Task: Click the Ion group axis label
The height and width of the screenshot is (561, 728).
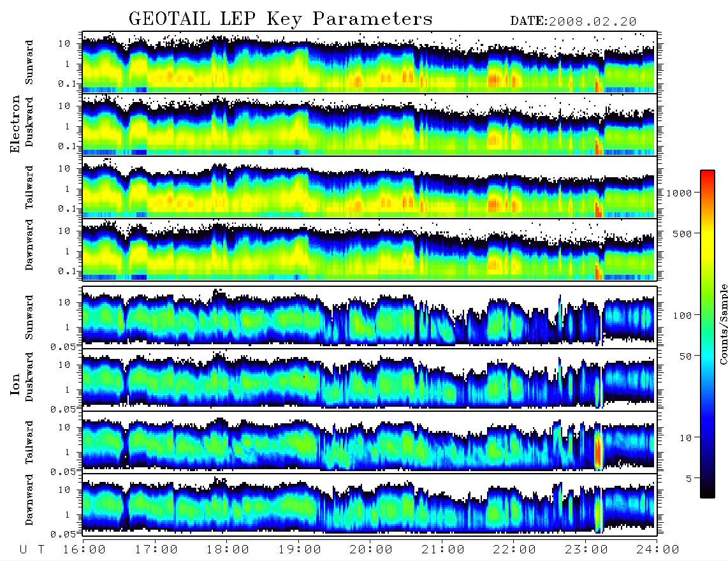Action: 15,384
